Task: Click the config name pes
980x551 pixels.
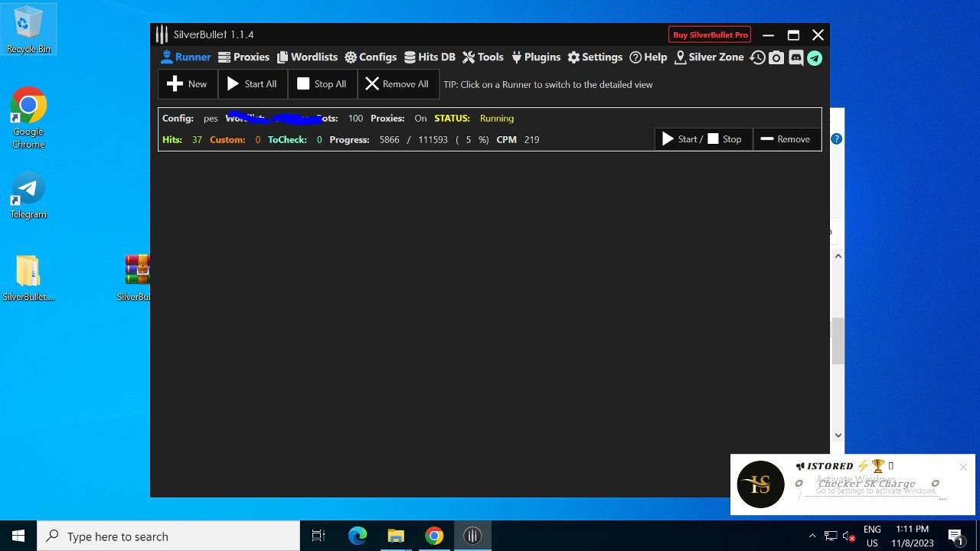Action: pyautogui.click(x=211, y=119)
